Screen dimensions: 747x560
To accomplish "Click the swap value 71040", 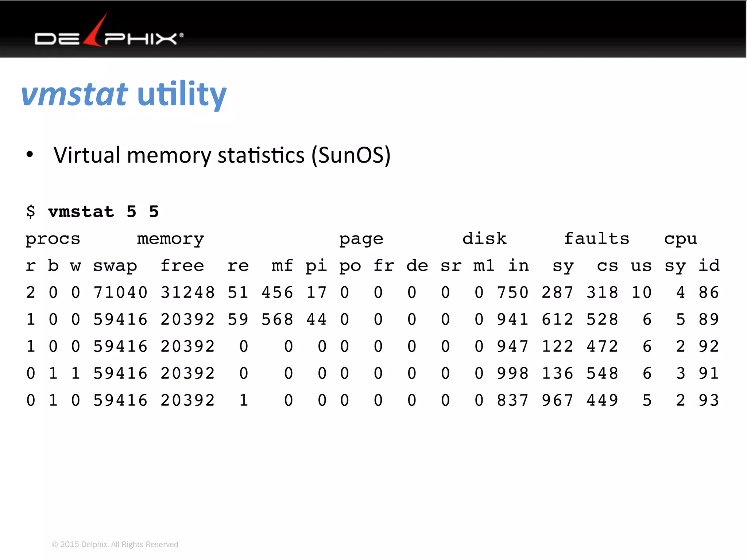I will point(120,292).
